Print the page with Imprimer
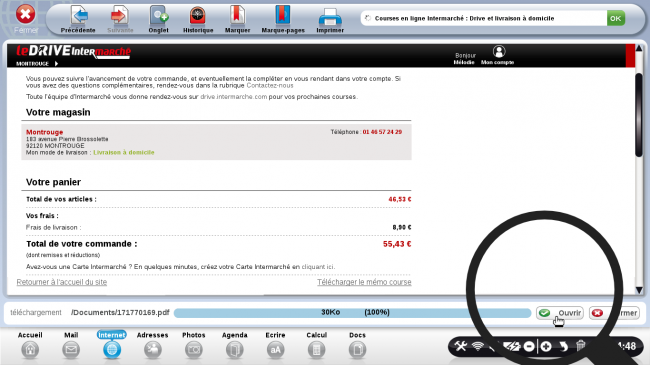The image size is (650, 365). [x=330, y=19]
